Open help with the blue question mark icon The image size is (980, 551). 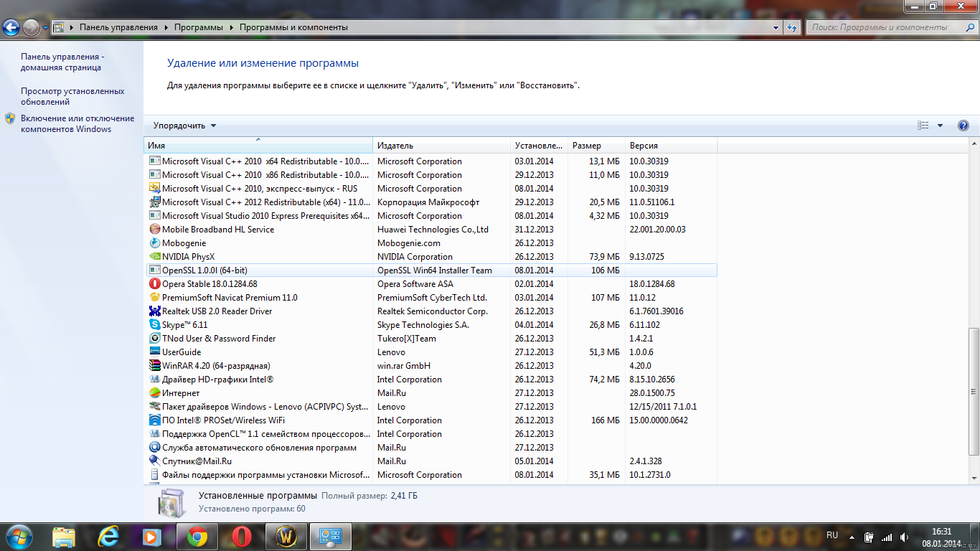(963, 126)
